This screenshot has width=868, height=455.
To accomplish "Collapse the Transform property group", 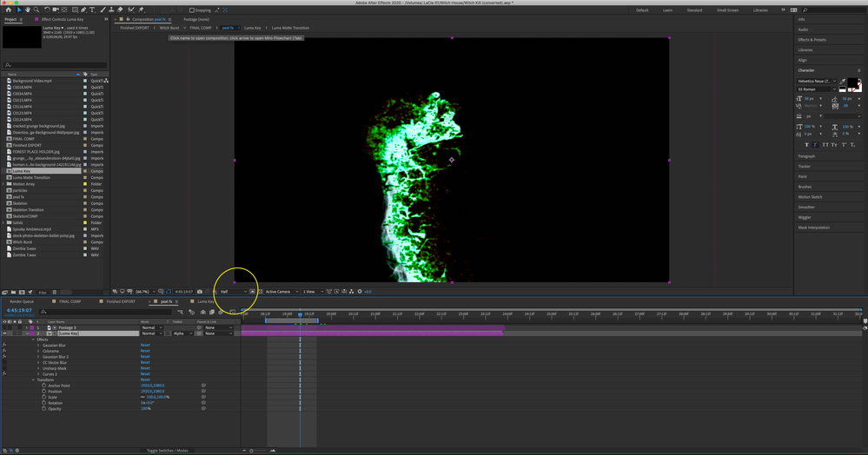I will [33, 379].
